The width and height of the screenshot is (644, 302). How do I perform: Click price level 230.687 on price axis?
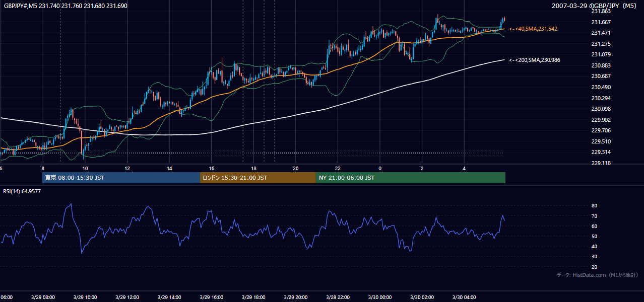pos(601,76)
